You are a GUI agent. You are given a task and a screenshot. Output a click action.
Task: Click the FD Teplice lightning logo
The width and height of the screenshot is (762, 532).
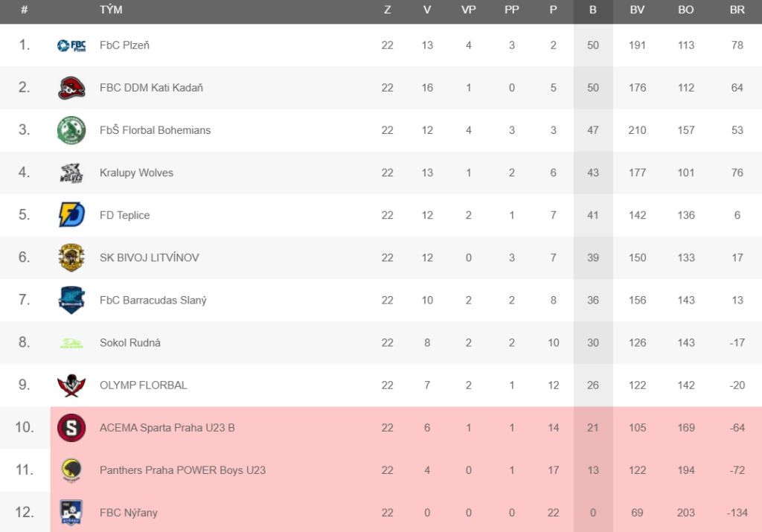click(71, 215)
